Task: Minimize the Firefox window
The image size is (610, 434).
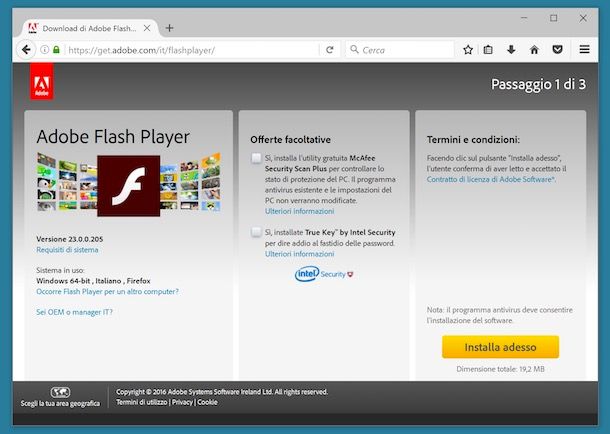Action: [524, 18]
